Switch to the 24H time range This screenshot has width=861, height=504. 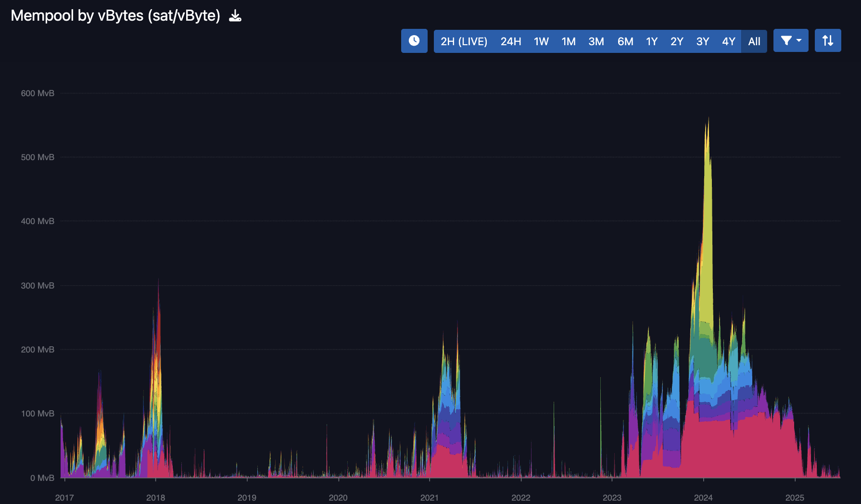click(510, 41)
